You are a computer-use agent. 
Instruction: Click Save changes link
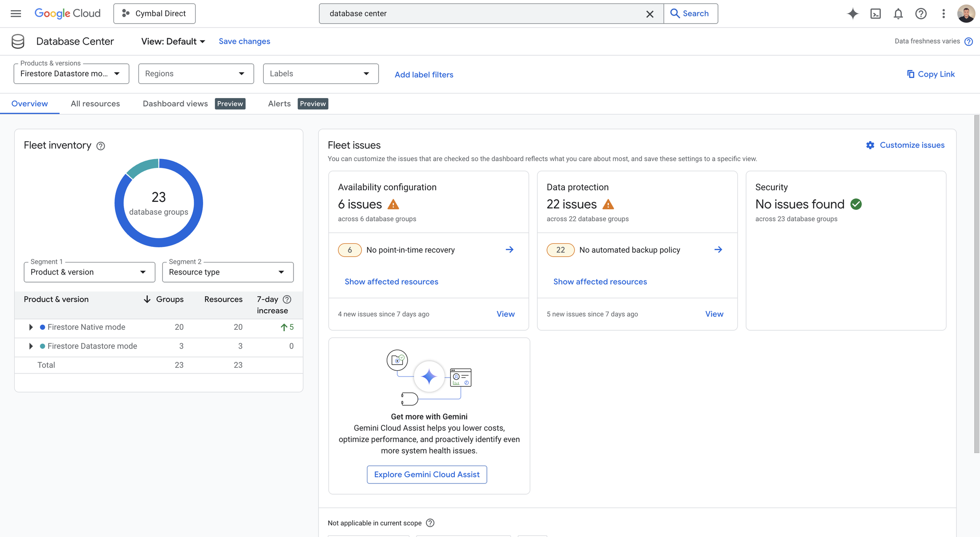[245, 41]
